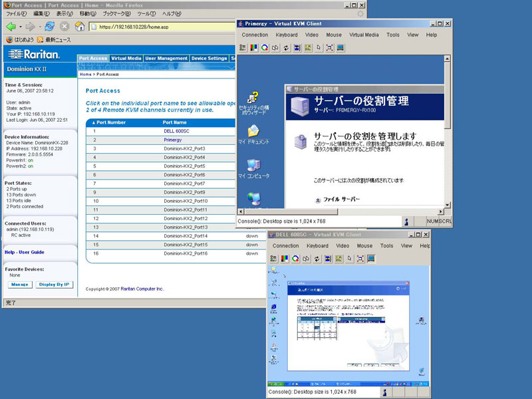
Task: Open the Keyboard menu in DELL 600SC KVM Client
Action: [317, 246]
